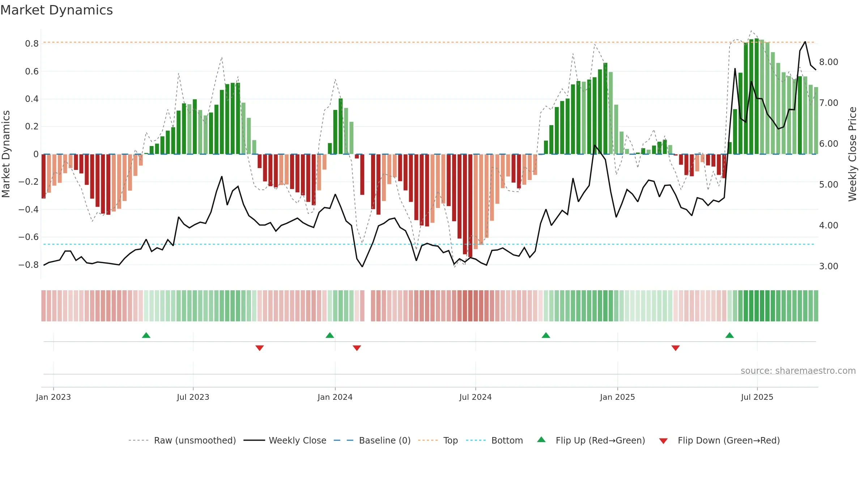Screen dimensions: 868x488
Task: Click the weekly close price peak above 8.00
Action: tap(805, 42)
